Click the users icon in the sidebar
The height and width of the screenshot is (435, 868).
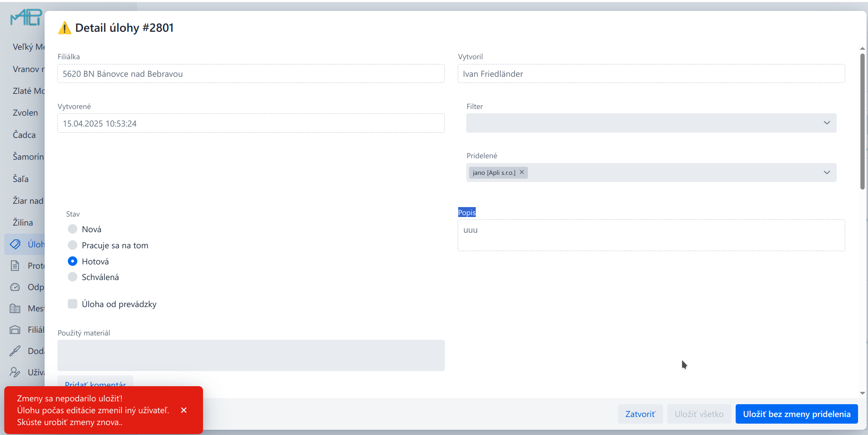15,372
